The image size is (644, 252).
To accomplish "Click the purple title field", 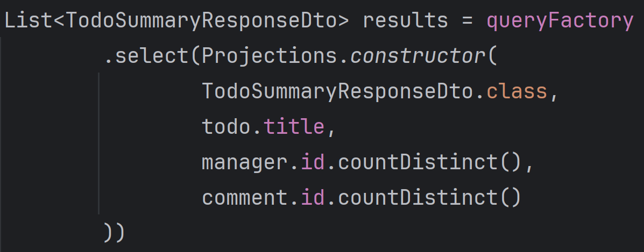I will coord(294,127).
